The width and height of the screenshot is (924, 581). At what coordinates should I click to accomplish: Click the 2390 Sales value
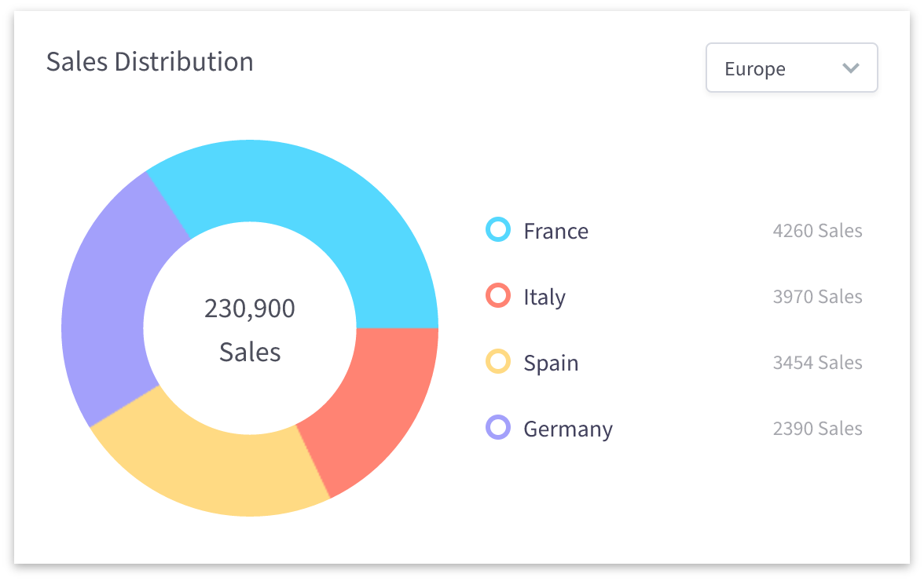pyautogui.click(x=817, y=429)
